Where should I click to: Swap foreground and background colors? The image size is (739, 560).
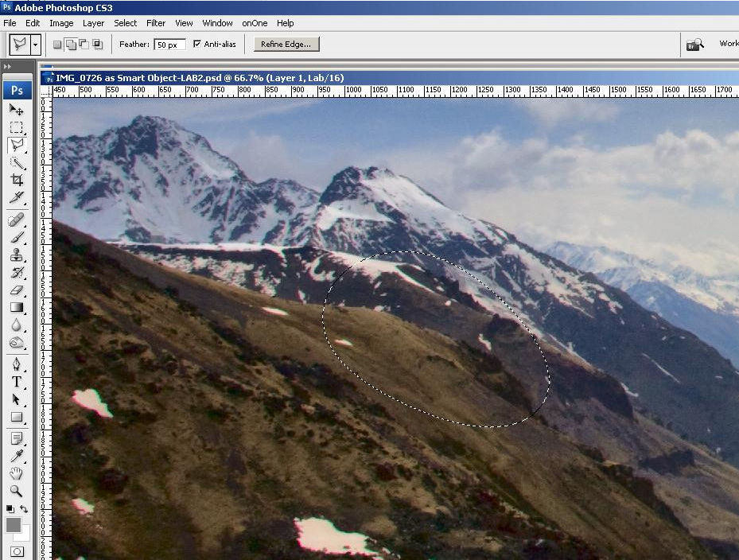click(24, 508)
